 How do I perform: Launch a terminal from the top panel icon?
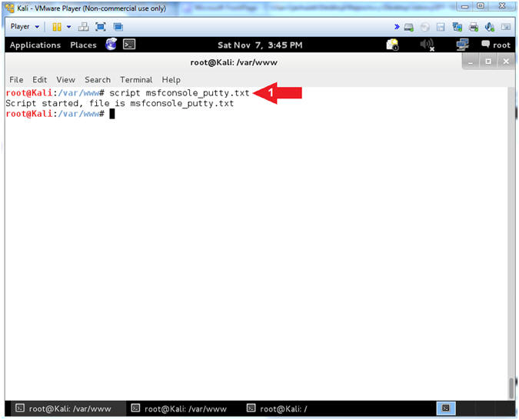coord(129,44)
